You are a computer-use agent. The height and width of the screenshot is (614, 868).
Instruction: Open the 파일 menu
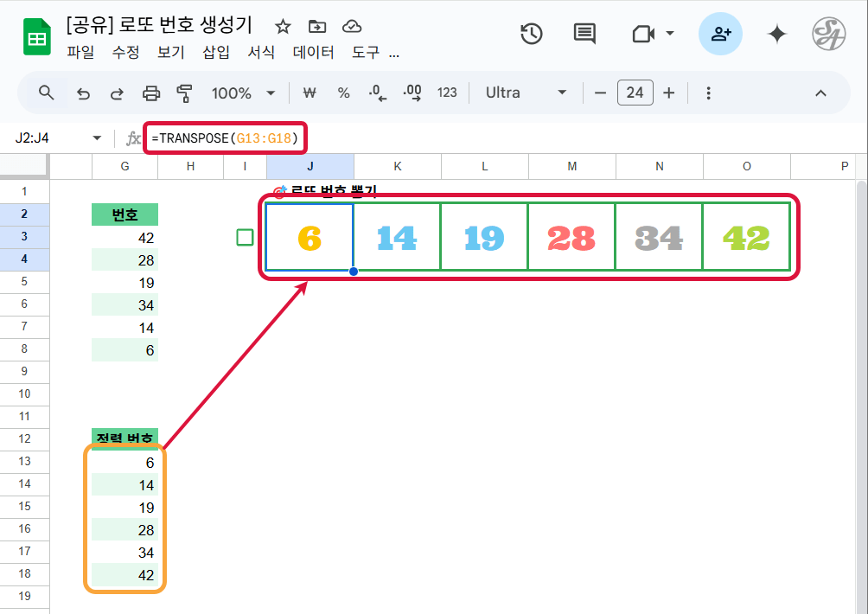point(81,52)
